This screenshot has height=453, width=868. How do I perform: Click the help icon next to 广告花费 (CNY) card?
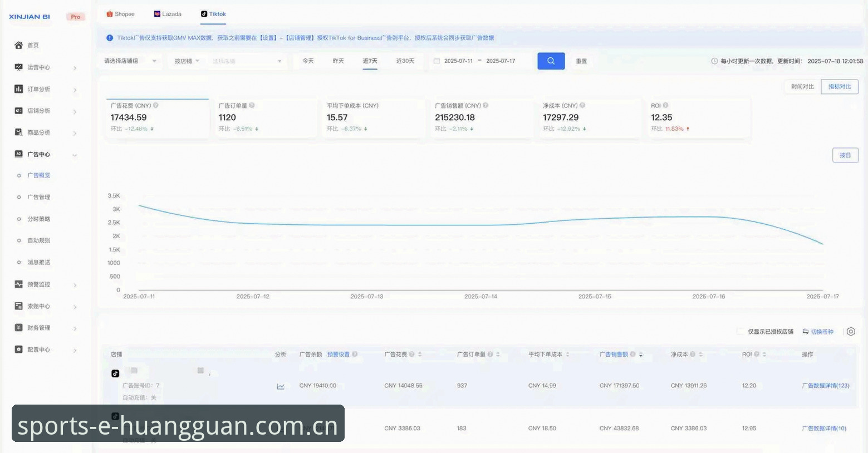pos(156,105)
